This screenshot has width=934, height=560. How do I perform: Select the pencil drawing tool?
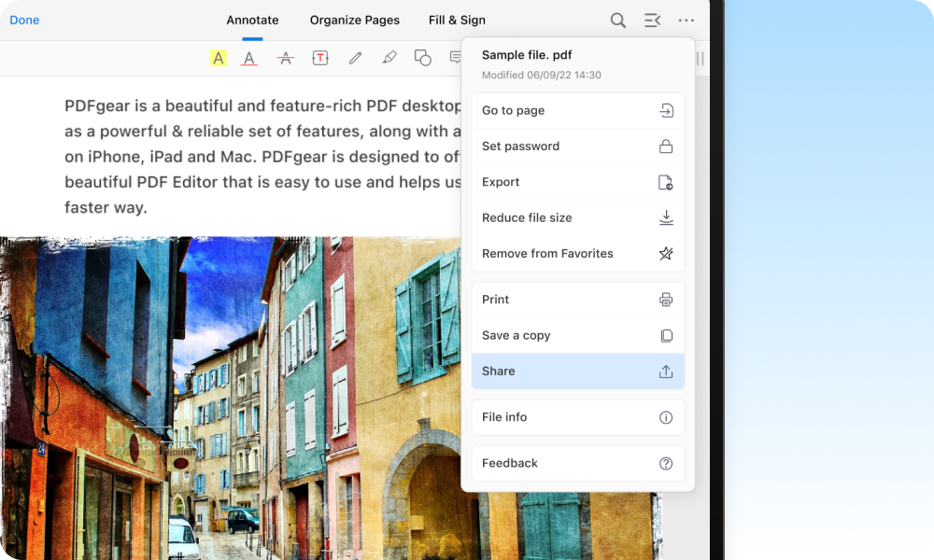355,58
